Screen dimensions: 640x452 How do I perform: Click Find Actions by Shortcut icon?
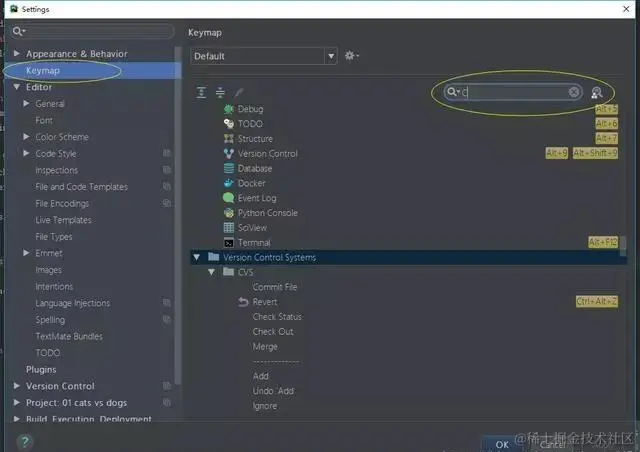pos(597,93)
